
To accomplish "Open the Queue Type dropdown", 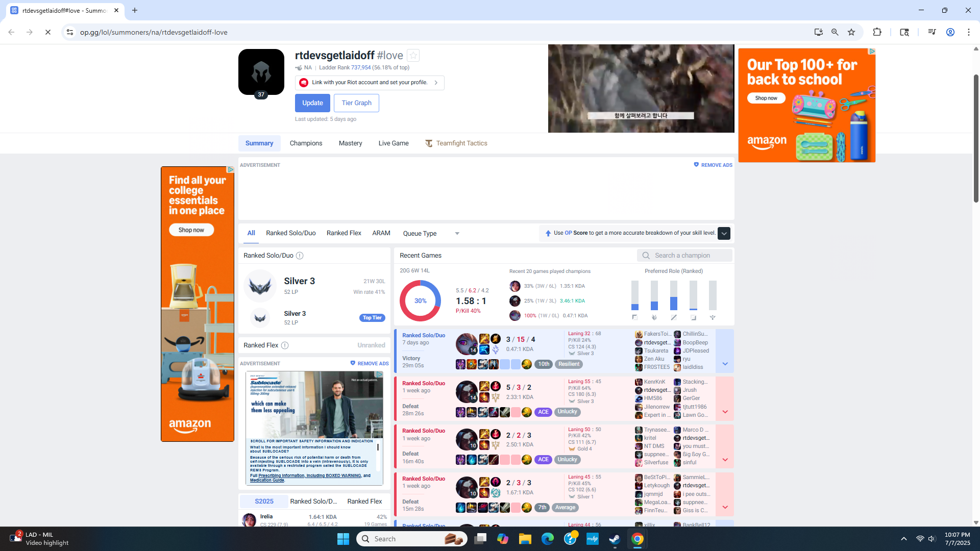I will (431, 234).
